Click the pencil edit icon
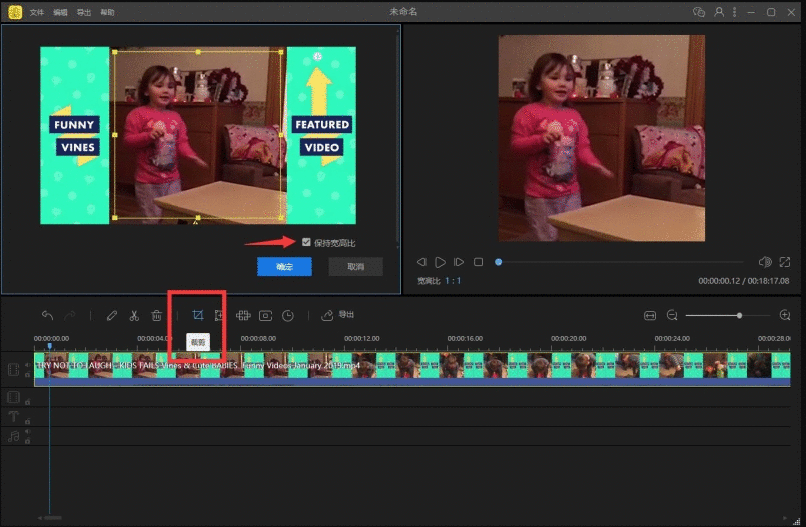 [111, 315]
